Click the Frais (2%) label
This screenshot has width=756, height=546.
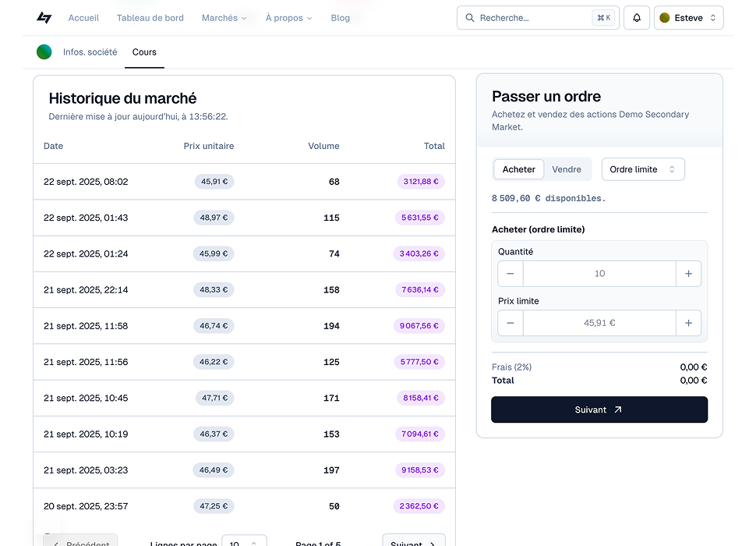[511, 367]
